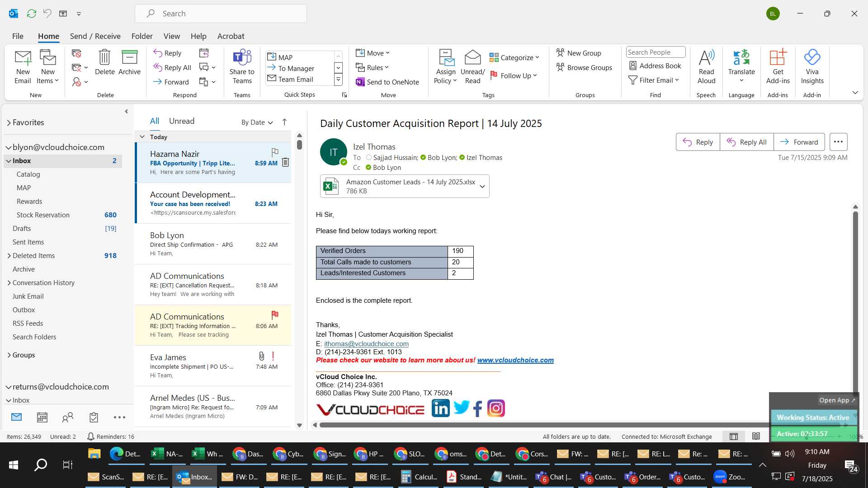Screen dimensions: 868x488
Task: Delete the Hazama Nazir email via trash icon
Action: click(x=285, y=162)
